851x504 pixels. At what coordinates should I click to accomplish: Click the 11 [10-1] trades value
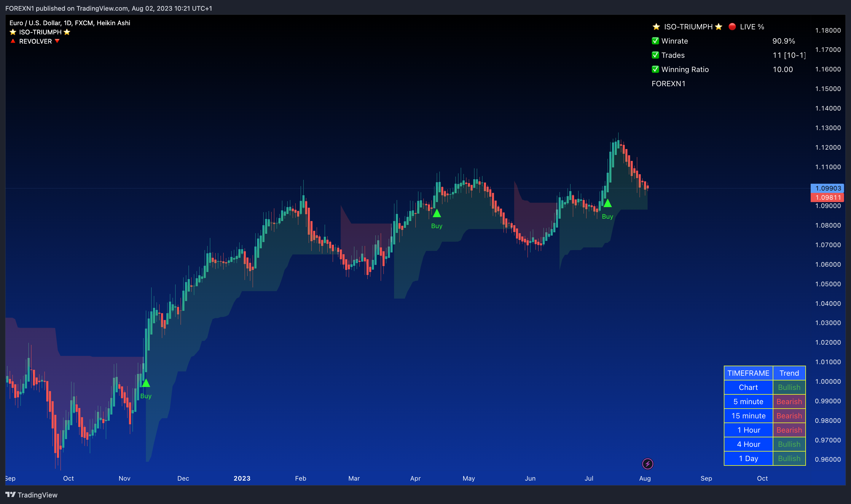789,55
